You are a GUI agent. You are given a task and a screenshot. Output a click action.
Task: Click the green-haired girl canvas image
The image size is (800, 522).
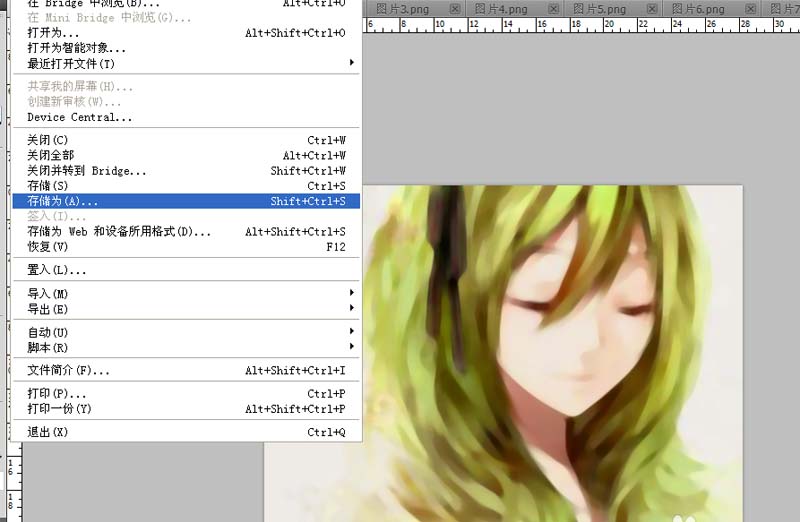(x=554, y=353)
